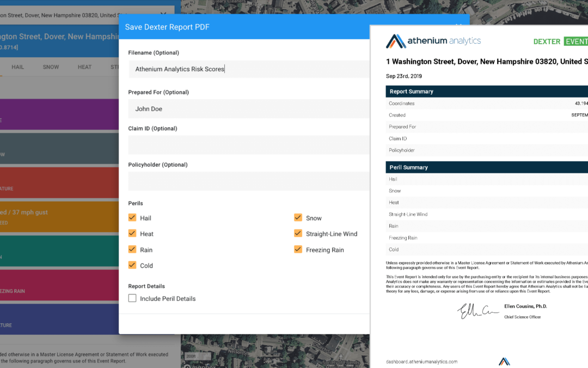Select the dark gray peril card in background panel
Screen dimensions: 588x368
point(59,149)
